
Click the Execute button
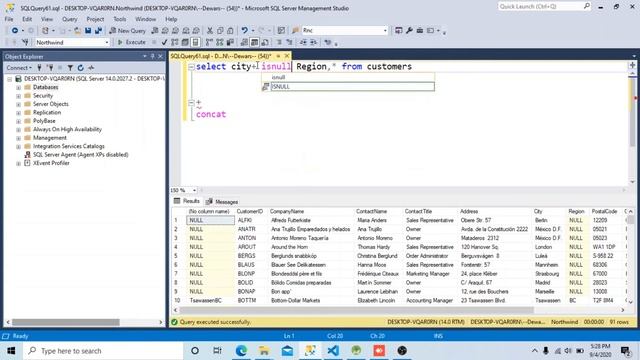pos(131,42)
